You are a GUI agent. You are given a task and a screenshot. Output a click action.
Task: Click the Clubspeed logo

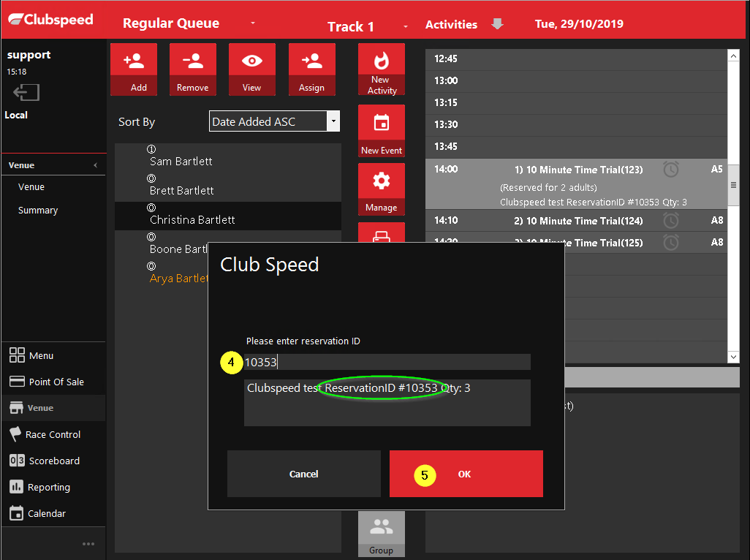pyautogui.click(x=50, y=20)
